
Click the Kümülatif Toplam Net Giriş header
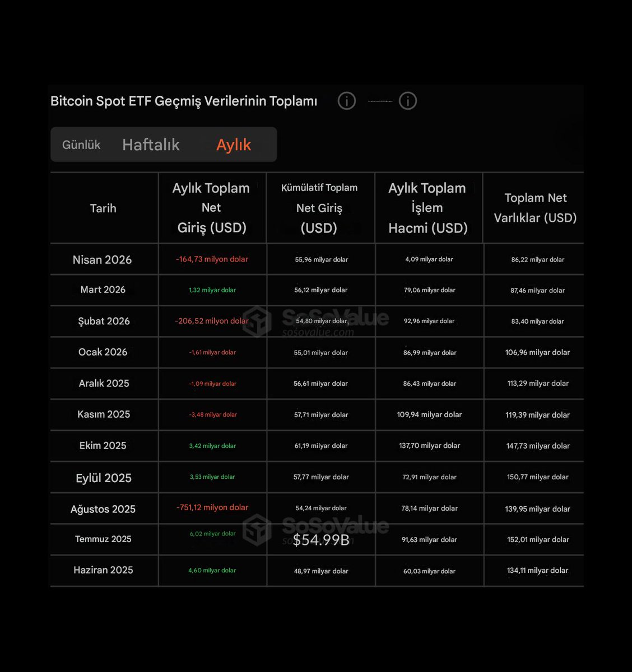319,208
